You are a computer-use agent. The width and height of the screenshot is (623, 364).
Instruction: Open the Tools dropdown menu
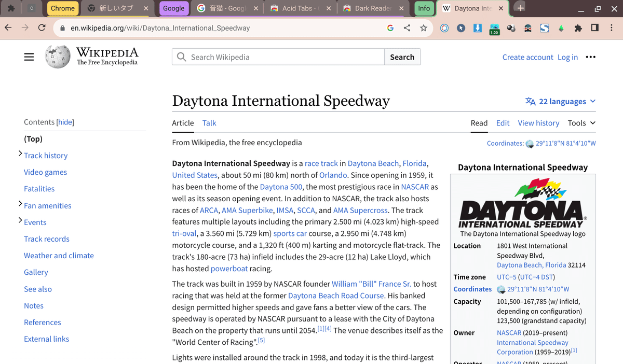(581, 123)
